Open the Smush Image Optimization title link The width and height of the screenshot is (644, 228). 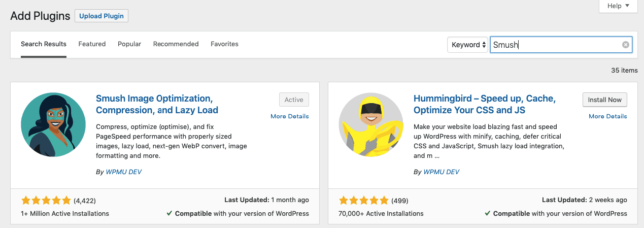(x=157, y=104)
